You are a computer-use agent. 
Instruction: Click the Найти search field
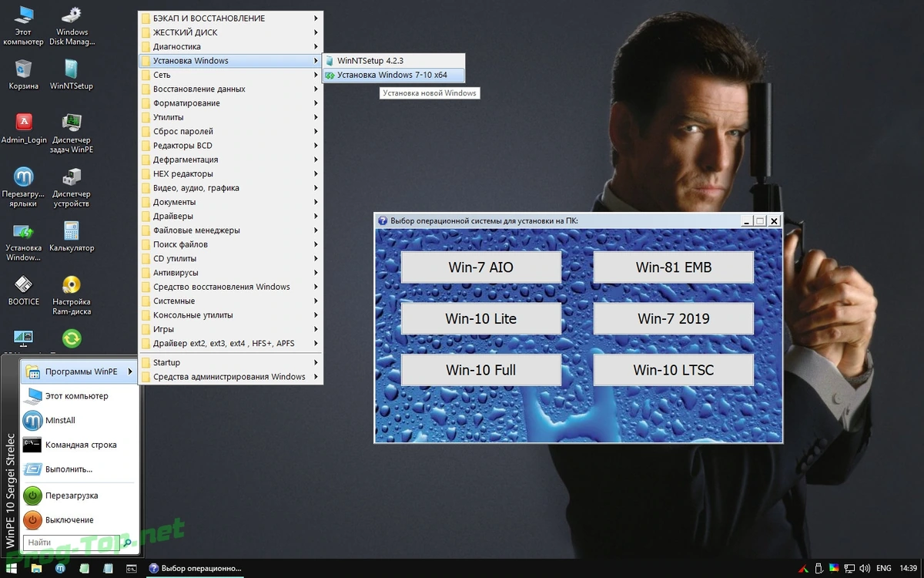click(71, 543)
